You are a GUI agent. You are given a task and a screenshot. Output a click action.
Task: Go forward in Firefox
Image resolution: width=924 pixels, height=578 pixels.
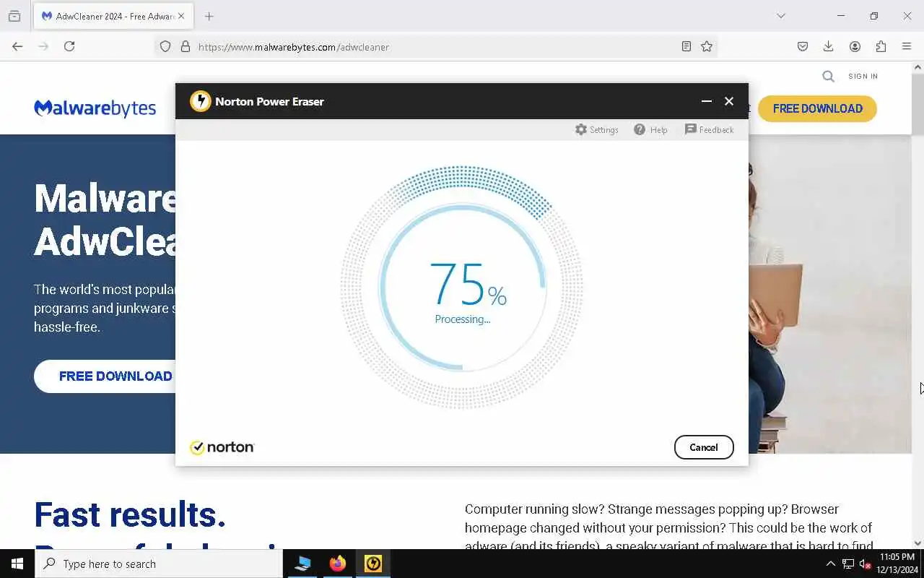point(43,46)
